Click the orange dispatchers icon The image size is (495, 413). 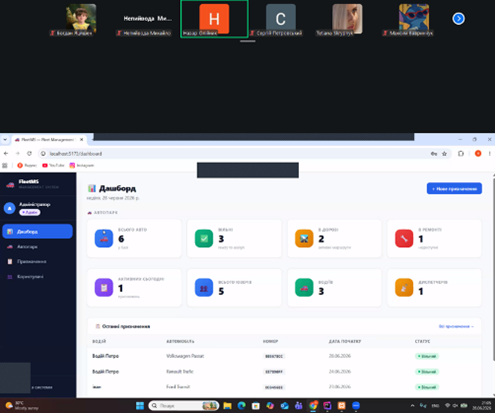[x=404, y=288]
